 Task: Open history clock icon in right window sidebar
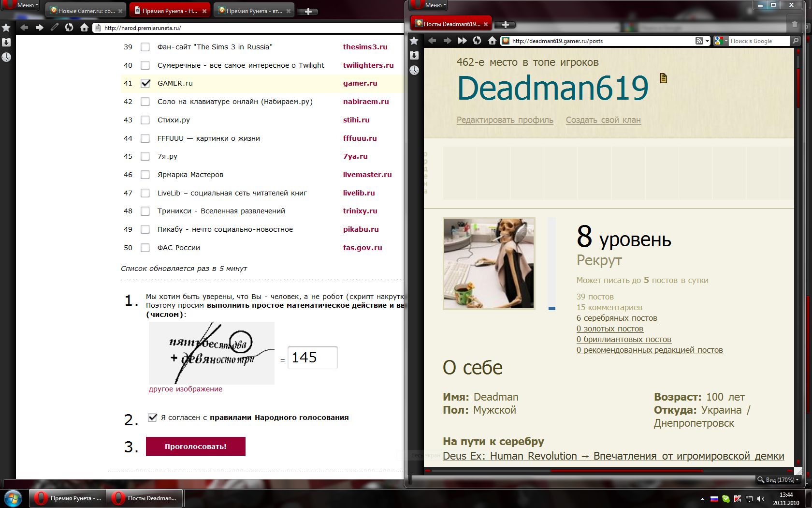[414, 70]
